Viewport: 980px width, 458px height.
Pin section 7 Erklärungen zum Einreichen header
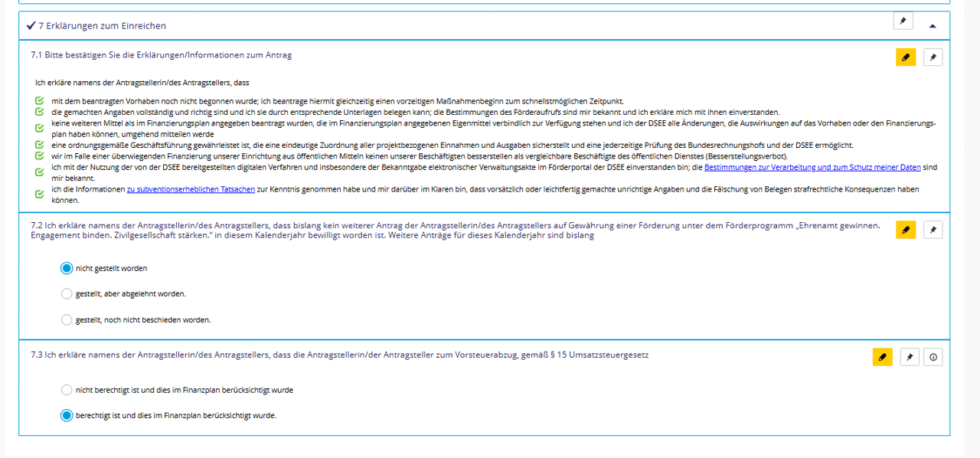[903, 21]
